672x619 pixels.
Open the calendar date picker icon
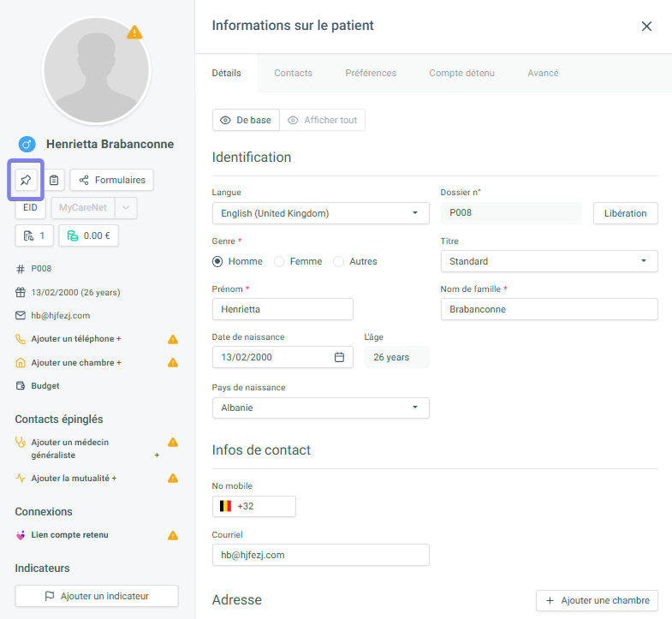click(339, 357)
